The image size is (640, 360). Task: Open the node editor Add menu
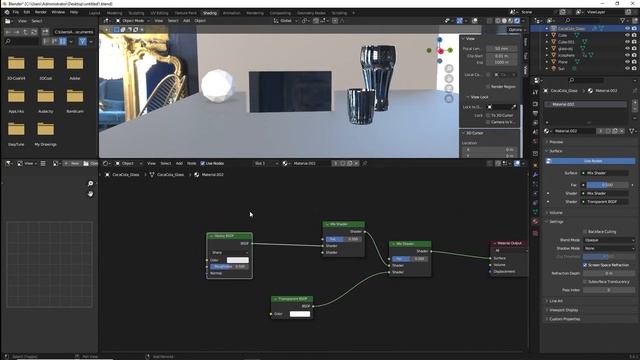(179, 163)
